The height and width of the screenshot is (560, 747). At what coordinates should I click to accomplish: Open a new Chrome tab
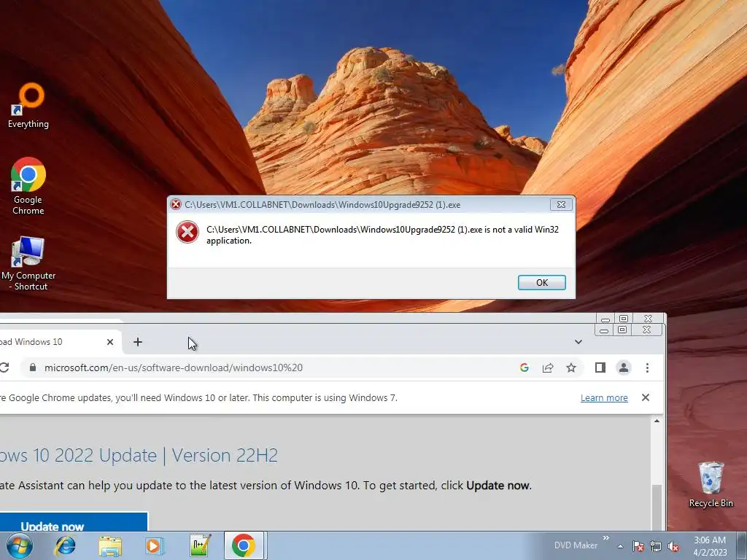point(138,342)
